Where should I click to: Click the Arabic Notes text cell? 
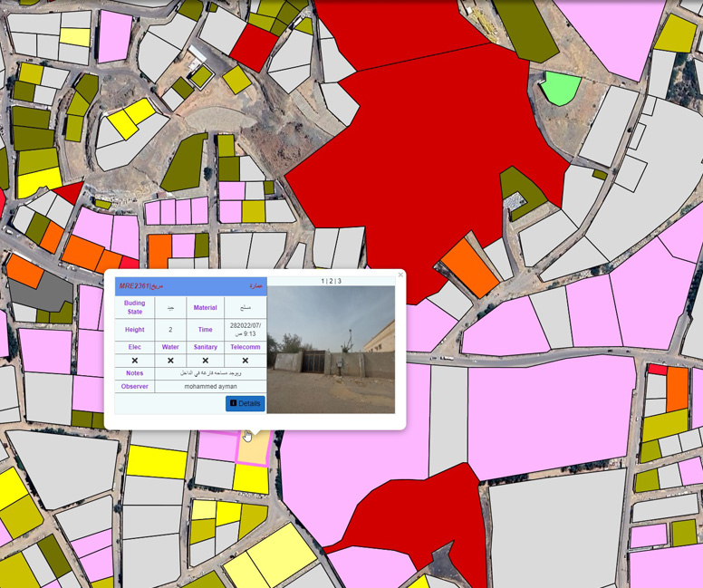point(210,373)
